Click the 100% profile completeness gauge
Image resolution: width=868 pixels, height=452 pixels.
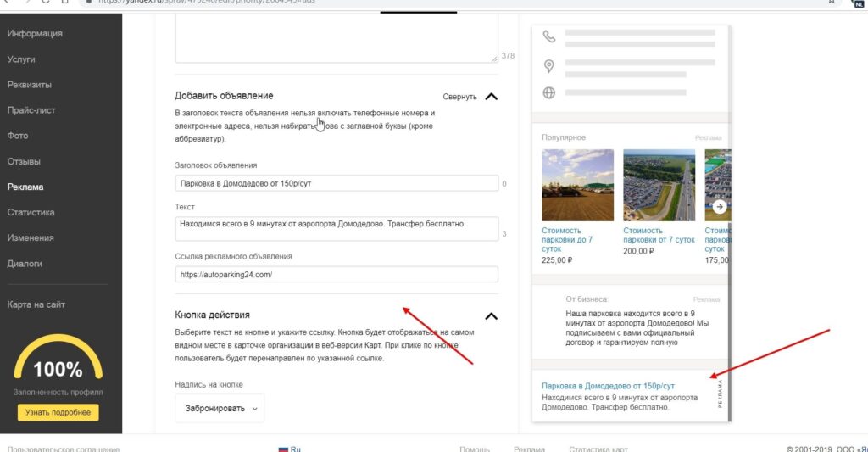(58, 366)
